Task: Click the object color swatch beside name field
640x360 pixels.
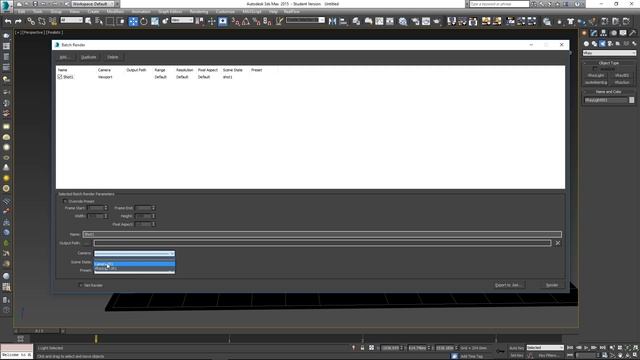Action: pos(631,100)
